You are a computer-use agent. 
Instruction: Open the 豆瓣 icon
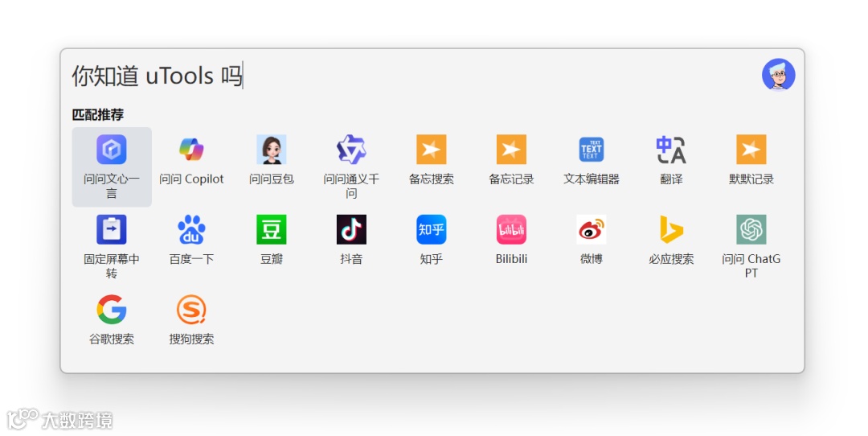coord(272,229)
